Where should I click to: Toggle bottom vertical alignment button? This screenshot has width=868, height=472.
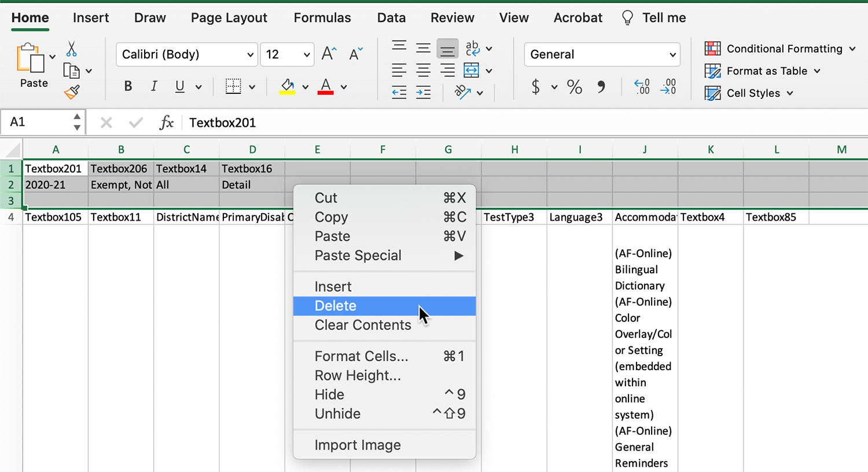click(447, 49)
